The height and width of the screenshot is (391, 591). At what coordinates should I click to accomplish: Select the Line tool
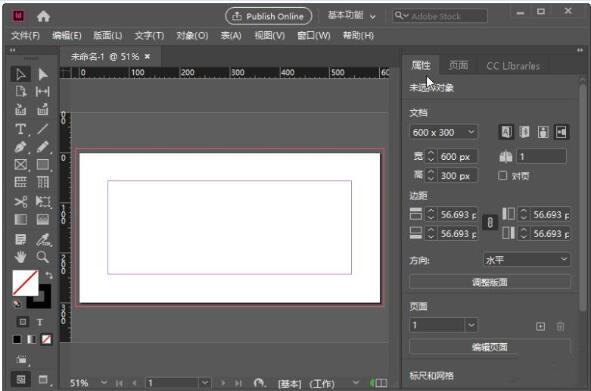pos(43,129)
